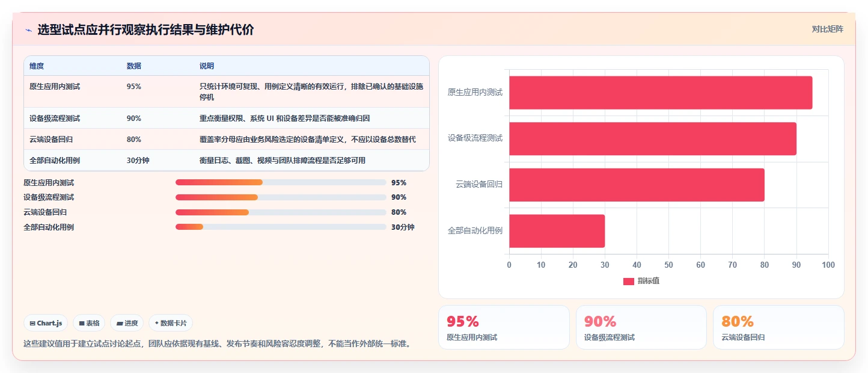Click the lightning icon beside the title
Image resolution: width=868 pixels, height=373 pixels.
[28, 30]
